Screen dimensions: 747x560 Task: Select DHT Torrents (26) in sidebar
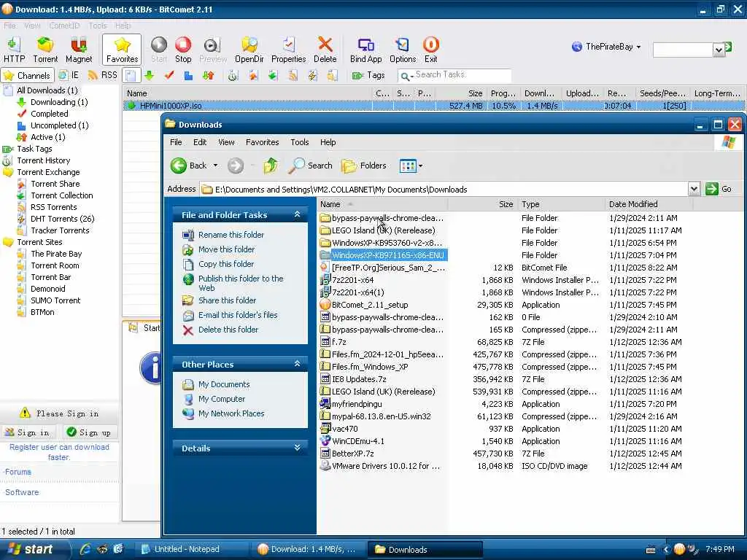click(x=63, y=219)
